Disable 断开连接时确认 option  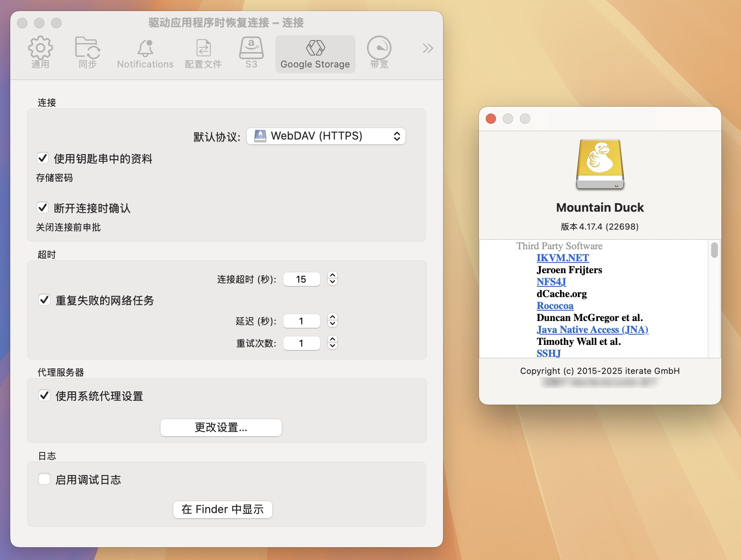point(42,208)
